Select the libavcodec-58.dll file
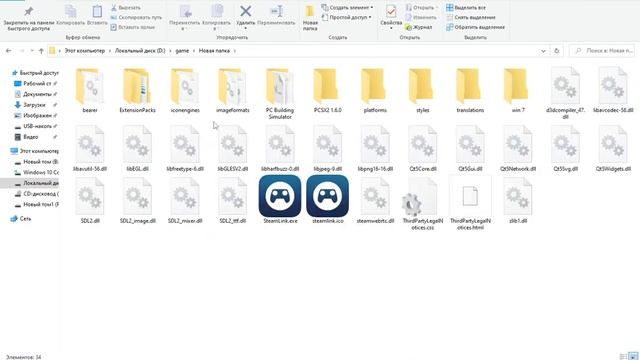Image resolution: width=640 pixels, height=360 pixels. point(613,91)
